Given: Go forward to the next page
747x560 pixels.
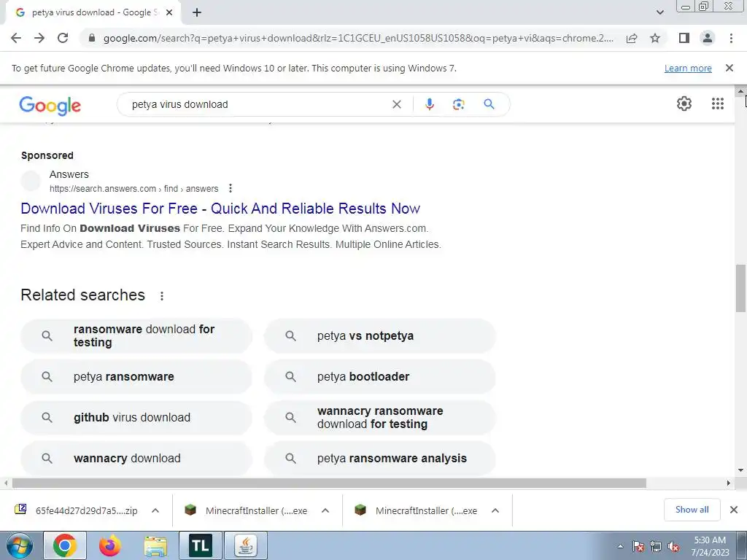Looking at the screenshot, I should (x=39, y=38).
